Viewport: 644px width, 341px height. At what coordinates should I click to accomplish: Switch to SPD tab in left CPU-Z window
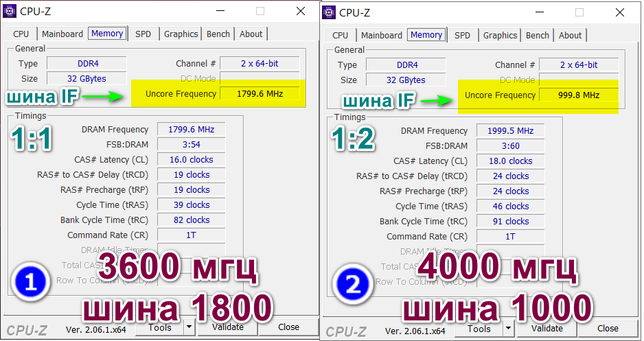tap(143, 34)
